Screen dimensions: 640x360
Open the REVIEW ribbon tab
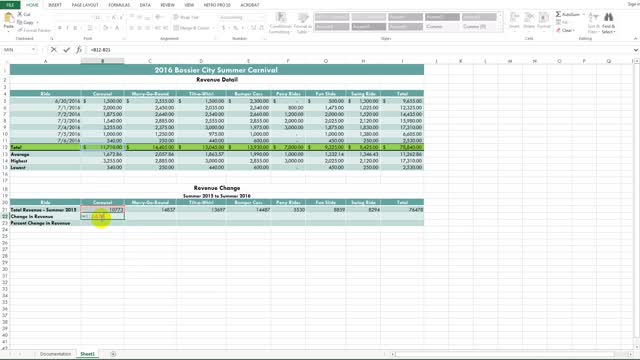pyautogui.click(x=167, y=5)
